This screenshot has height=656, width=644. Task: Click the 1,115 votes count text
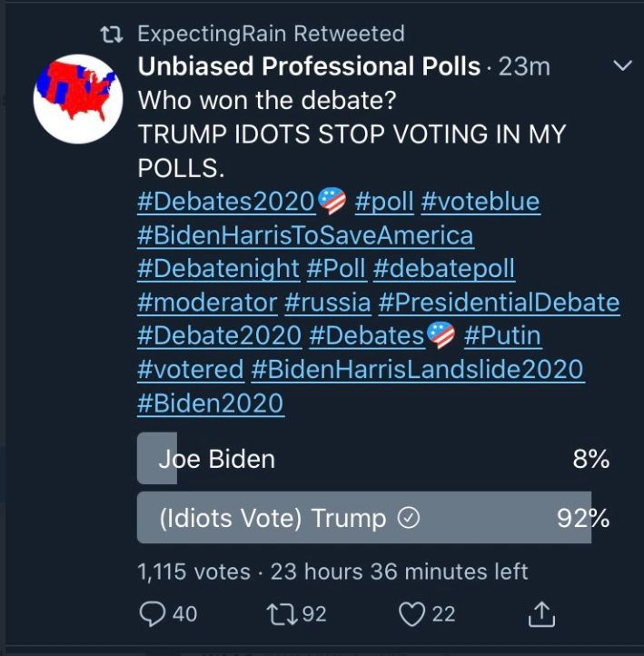click(193, 572)
